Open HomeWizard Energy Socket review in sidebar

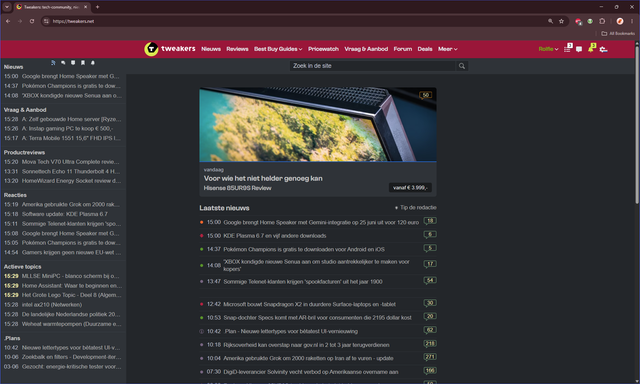point(71,181)
